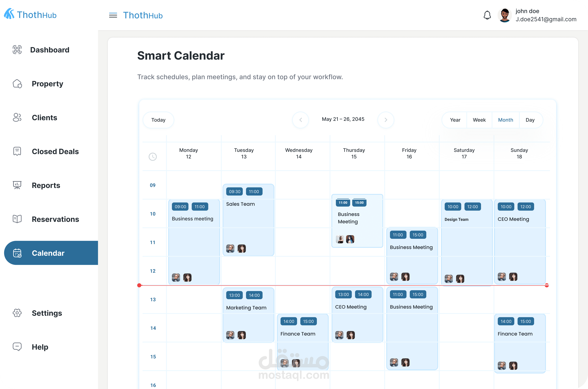Click the Clients people icon
This screenshot has width=588, height=389.
(17, 118)
